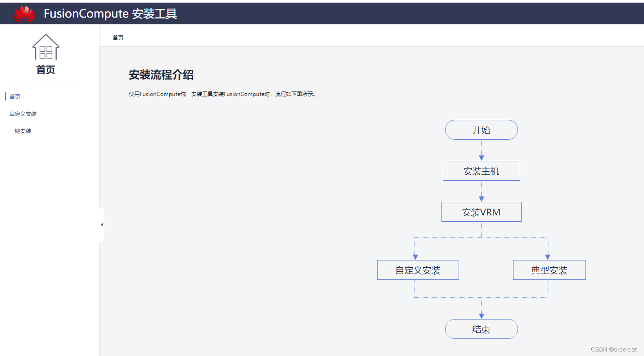Click the 典型安装 flowchart box

tap(549, 270)
